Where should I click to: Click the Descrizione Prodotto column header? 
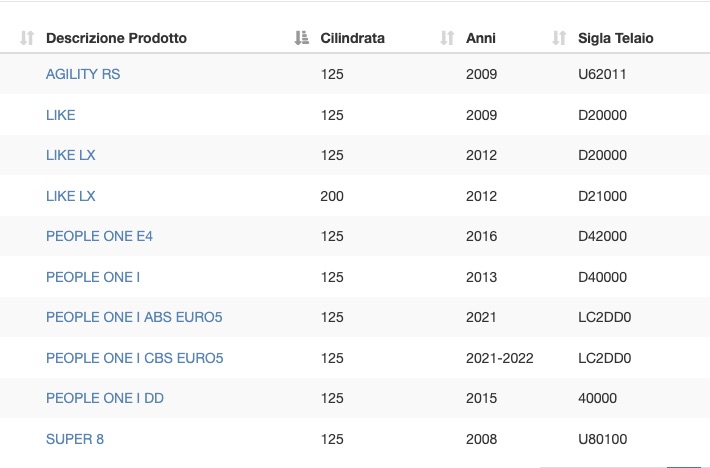point(116,38)
